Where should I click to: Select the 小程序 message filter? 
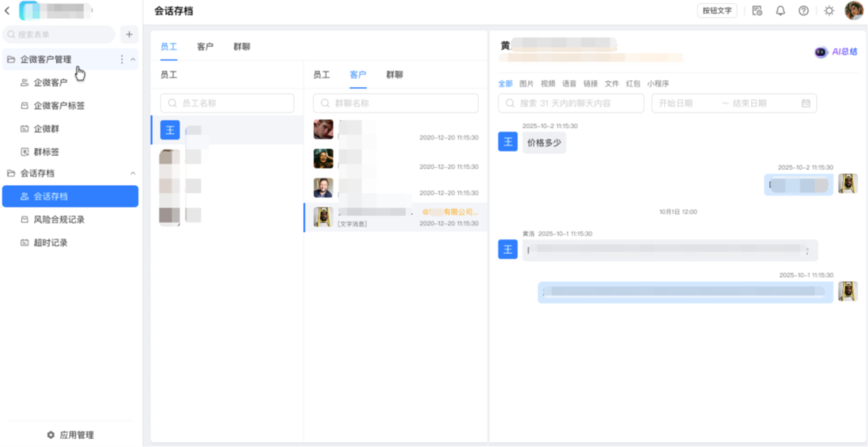(x=658, y=84)
